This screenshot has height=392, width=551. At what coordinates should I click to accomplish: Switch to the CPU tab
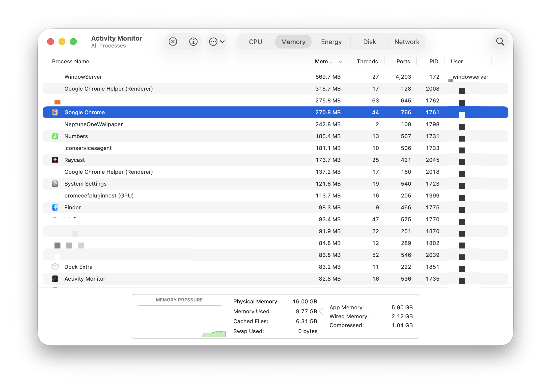tap(255, 42)
